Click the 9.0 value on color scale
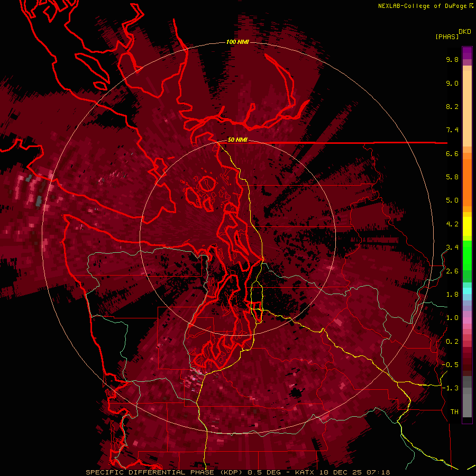Viewport: 476px width, 476px height. tap(452, 83)
